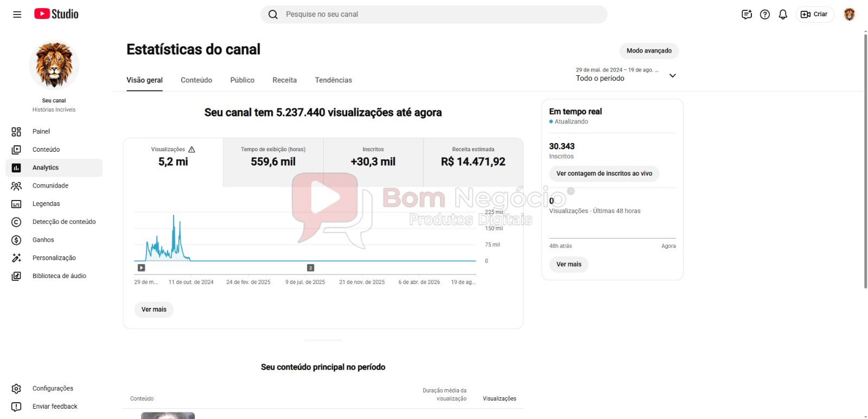Select the Tempo de exibição metric card
Viewport: 868px width, 419px height.
point(273,162)
